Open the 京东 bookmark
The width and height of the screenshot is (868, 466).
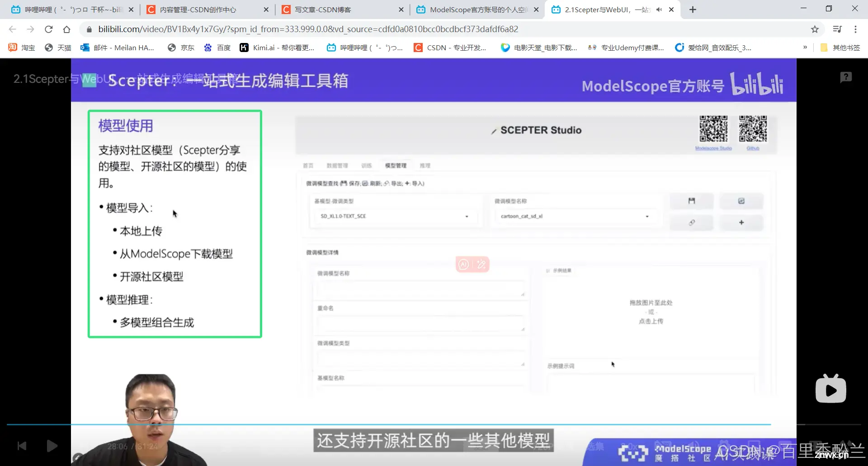tap(181, 48)
